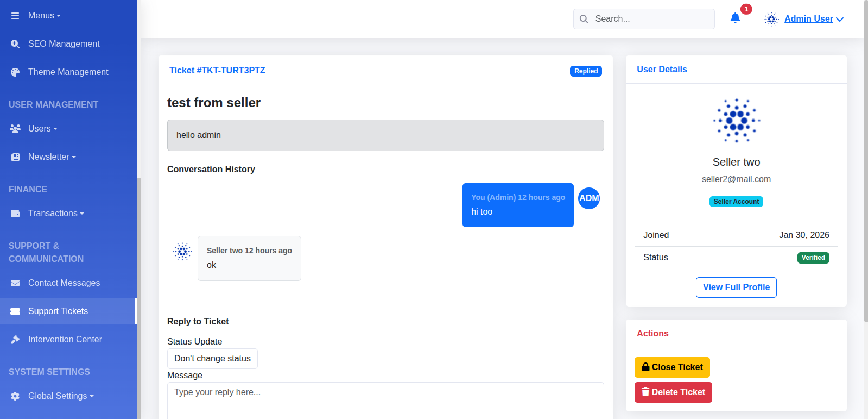Click the View Full Profile button
The height and width of the screenshot is (419, 868).
[x=736, y=287]
